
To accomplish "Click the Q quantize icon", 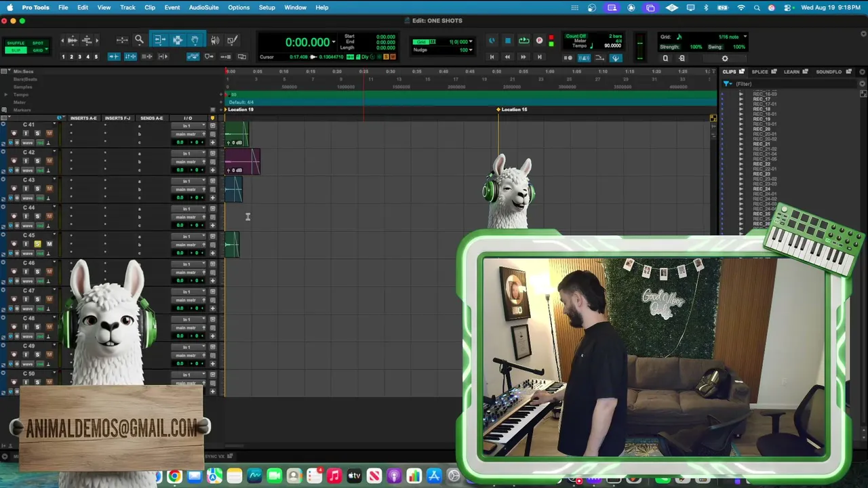I will click(x=665, y=58).
